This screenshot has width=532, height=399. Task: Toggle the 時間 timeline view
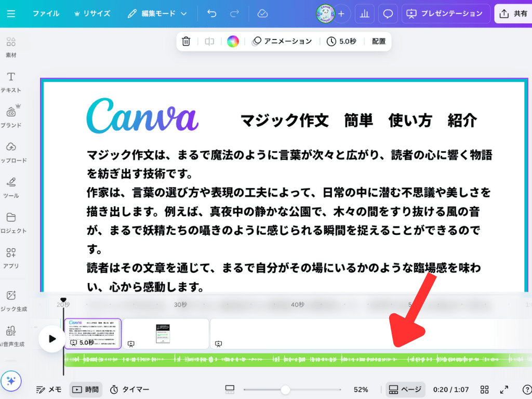pos(86,390)
